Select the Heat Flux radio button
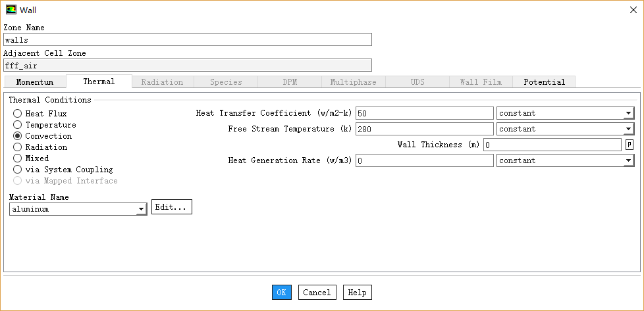The image size is (644, 311). click(x=18, y=114)
